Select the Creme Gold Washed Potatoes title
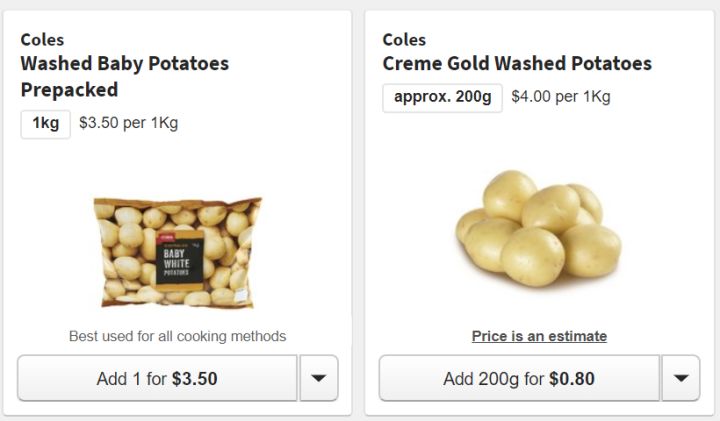Image resolution: width=720 pixels, height=421 pixels. tap(517, 64)
